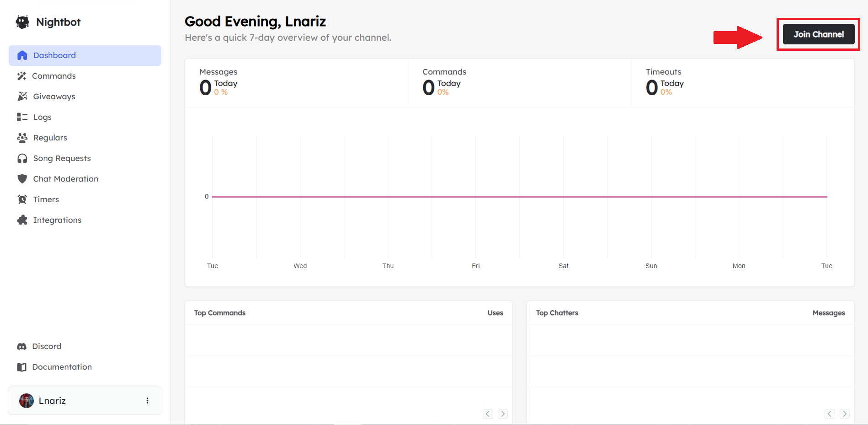
Task: Click the Dashboard home icon
Action: point(22,55)
